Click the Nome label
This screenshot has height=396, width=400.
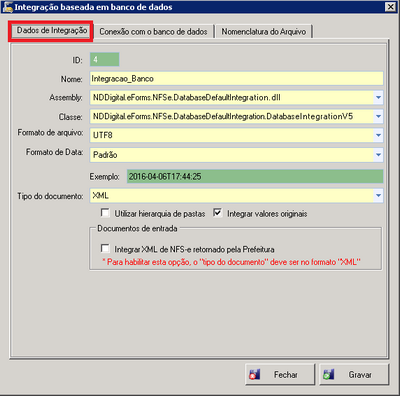tap(71, 79)
